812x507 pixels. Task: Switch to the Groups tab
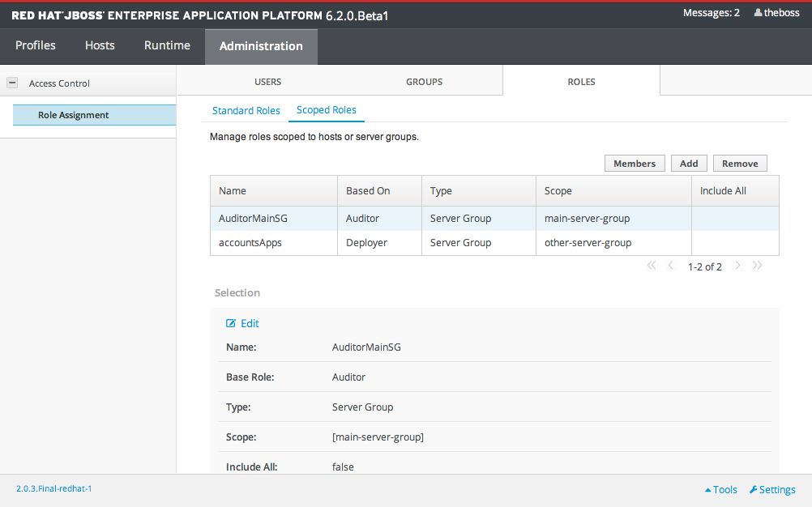tap(424, 82)
